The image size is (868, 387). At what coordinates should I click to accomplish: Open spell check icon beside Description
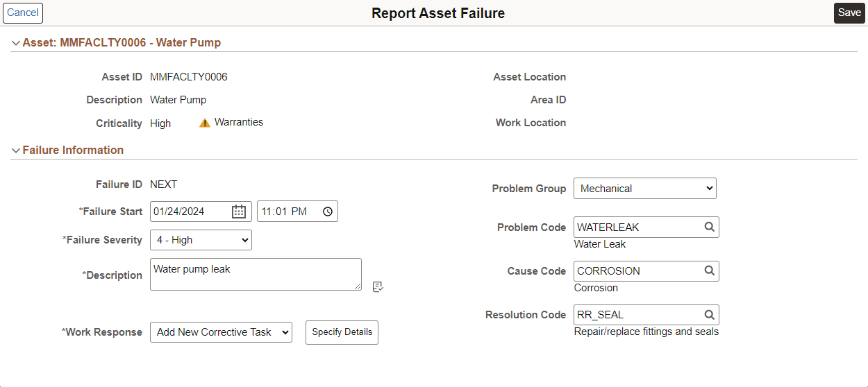pyautogui.click(x=378, y=286)
